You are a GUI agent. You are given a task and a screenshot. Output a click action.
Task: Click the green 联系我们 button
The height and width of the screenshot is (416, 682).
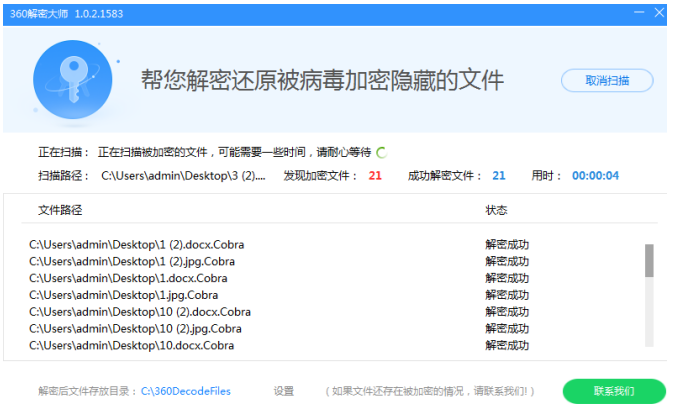pyautogui.click(x=614, y=391)
